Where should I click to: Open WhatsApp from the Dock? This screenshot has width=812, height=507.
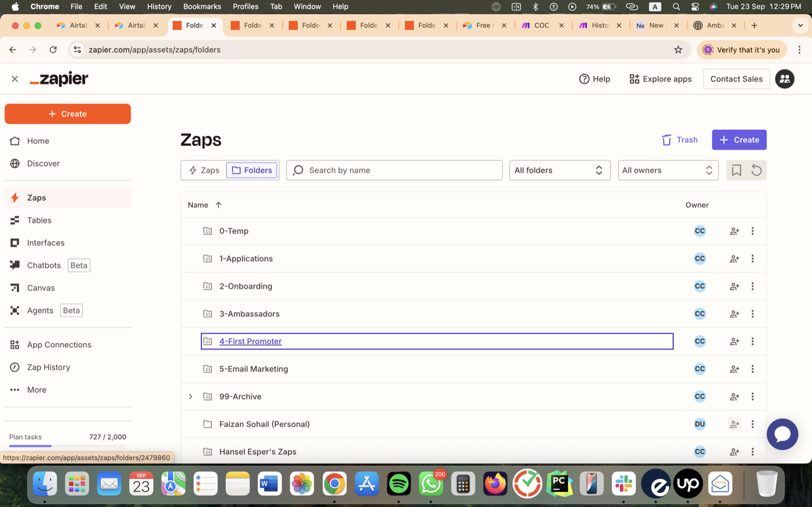(431, 484)
